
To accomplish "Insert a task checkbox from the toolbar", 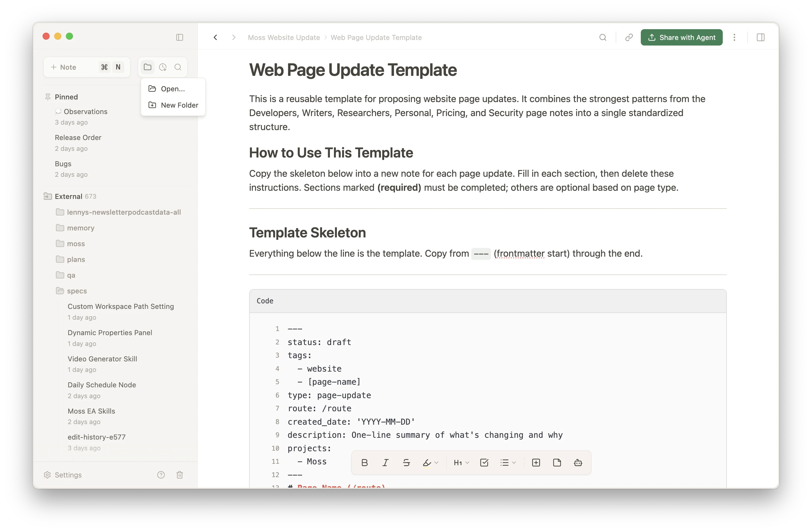I will click(484, 462).
